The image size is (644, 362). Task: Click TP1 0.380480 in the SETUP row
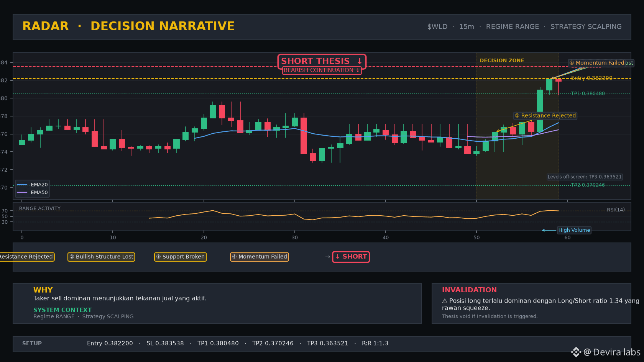(218, 343)
